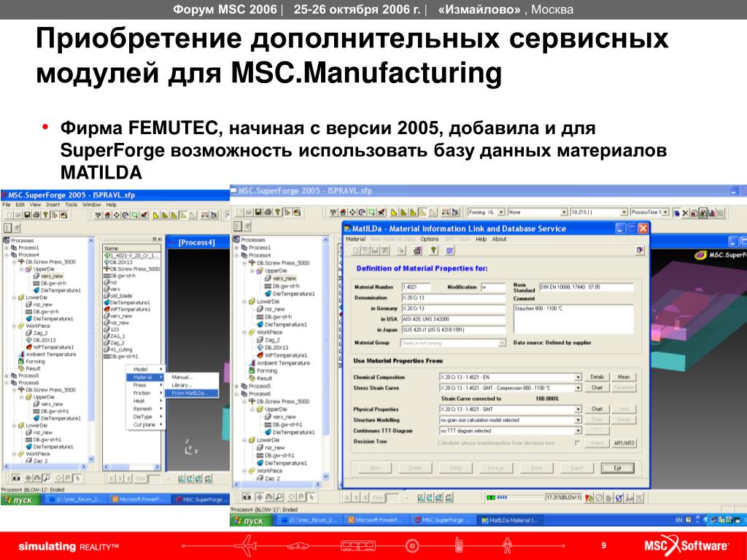The width and height of the screenshot is (747, 560).
Task: Open Stress Strain Curve dropdown
Action: pyautogui.click(x=578, y=388)
